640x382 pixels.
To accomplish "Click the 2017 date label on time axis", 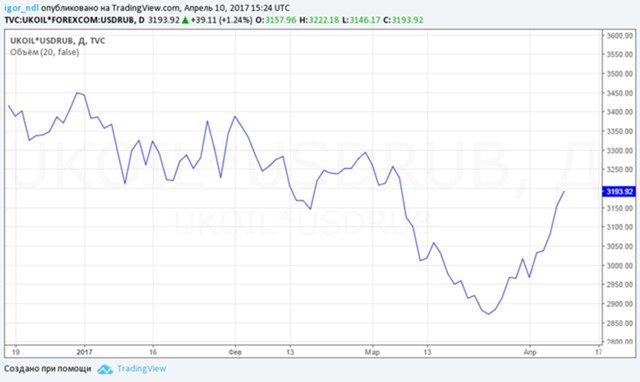I will coord(84,352).
